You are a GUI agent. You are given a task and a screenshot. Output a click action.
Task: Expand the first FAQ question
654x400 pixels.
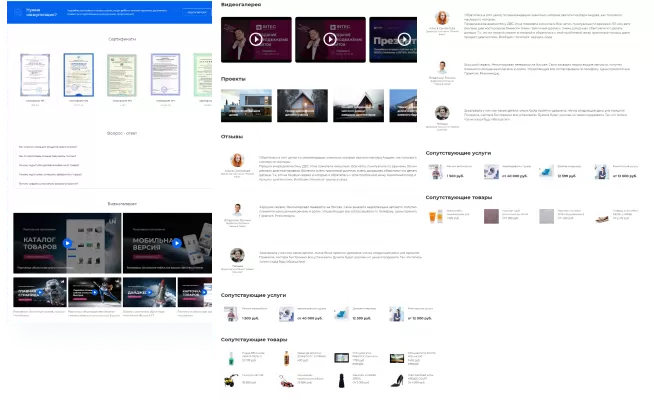[x=50, y=147]
